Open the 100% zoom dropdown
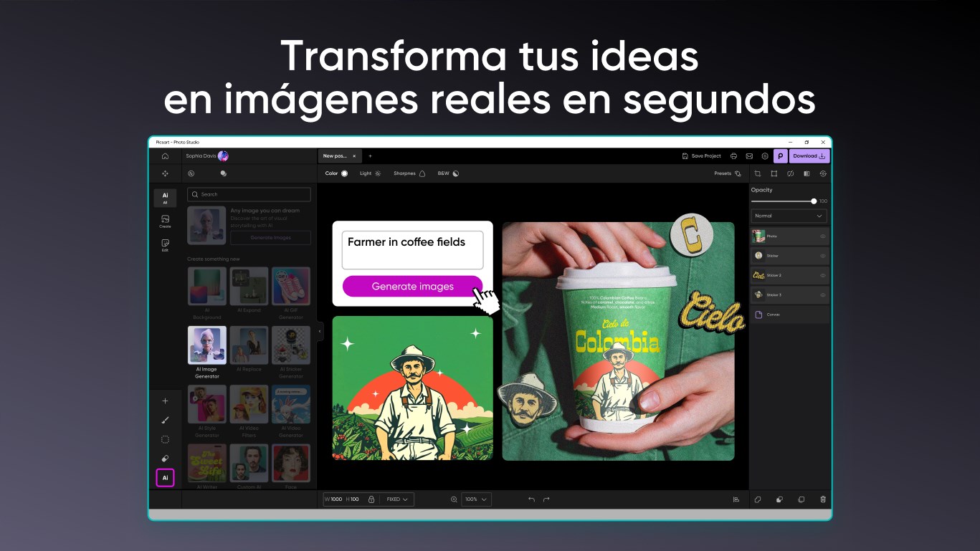 (x=476, y=499)
